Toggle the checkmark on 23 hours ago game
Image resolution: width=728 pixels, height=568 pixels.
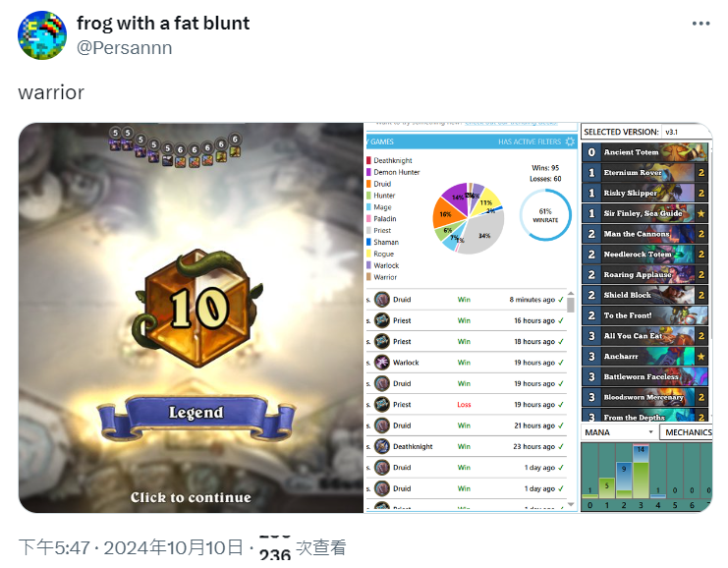point(561,446)
